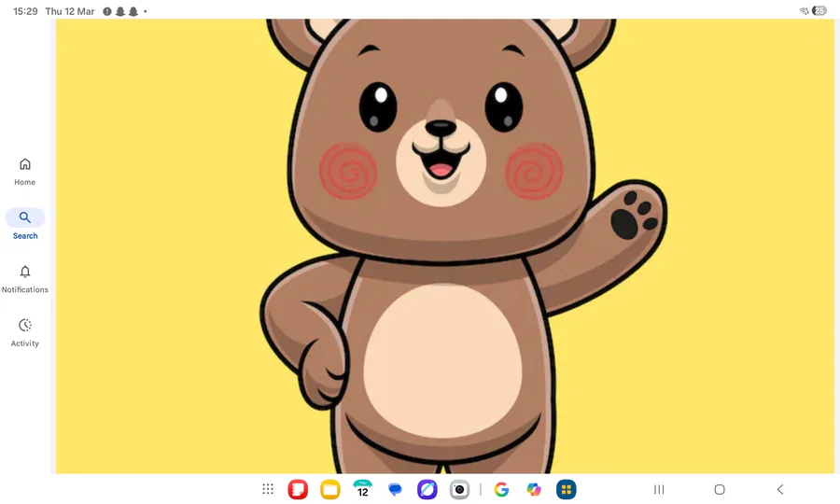The width and height of the screenshot is (840, 504).
Task: Tap the Home navigation button
Action: point(720,490)
